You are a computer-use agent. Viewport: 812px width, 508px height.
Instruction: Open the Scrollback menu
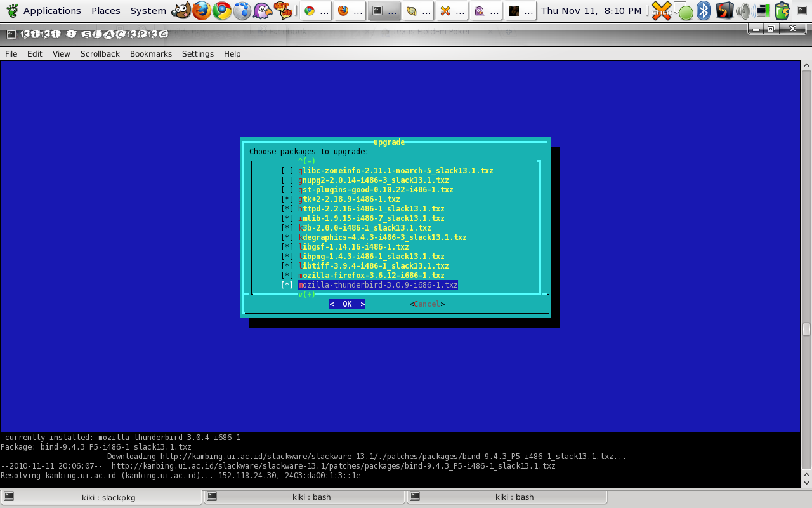[100, 54]
